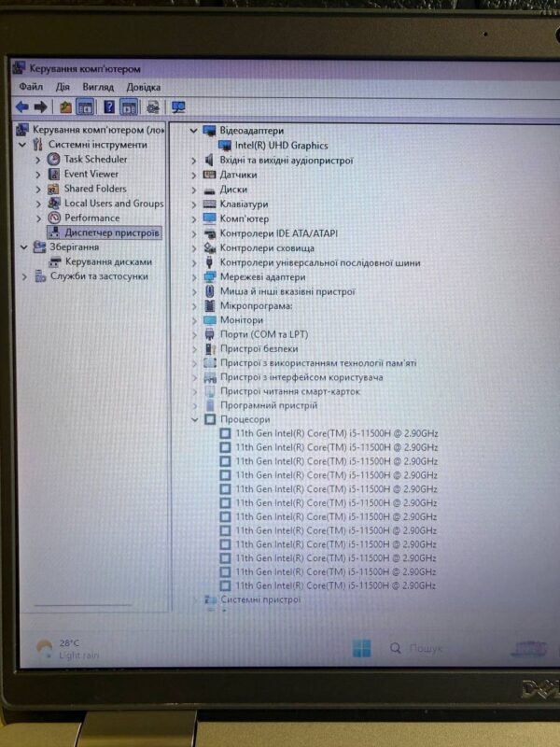560x747 pixels.
Task: Select the Мікропрограма category
Action: pos(256,306)
